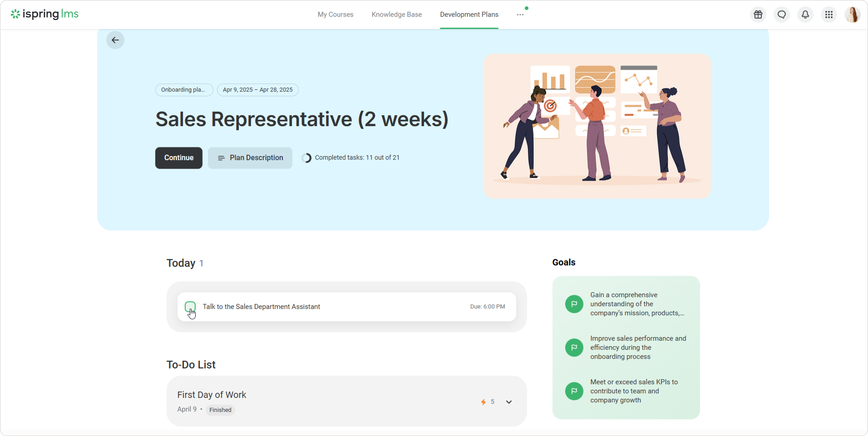Open the notifications bell
The height and width of the screenshot is (436, 868).
[x=805, y=15]
